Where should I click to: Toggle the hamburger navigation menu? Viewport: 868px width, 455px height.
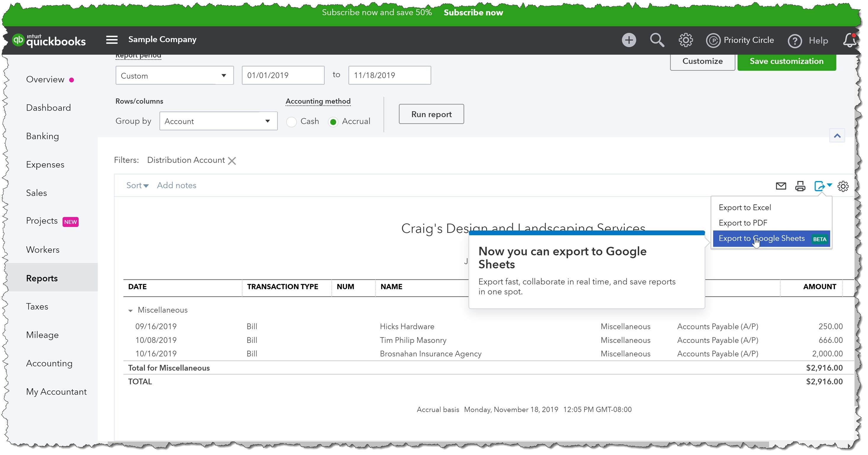pos(112,40)
